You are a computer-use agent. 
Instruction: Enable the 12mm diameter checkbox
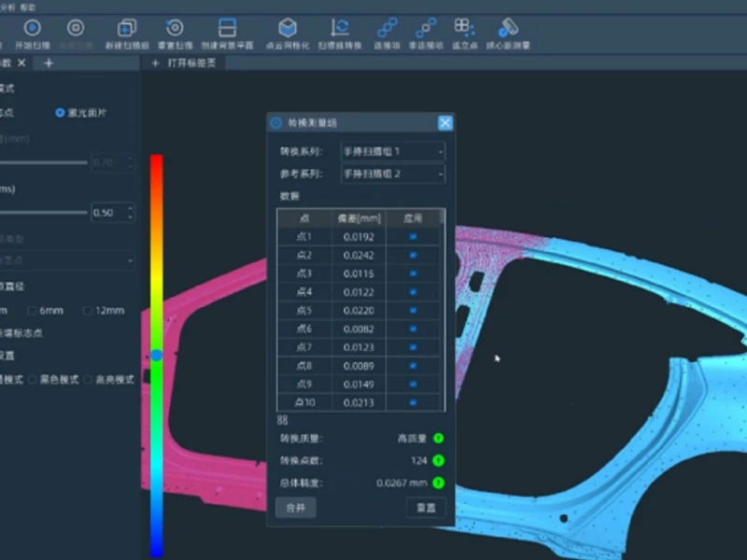[89, 311]
